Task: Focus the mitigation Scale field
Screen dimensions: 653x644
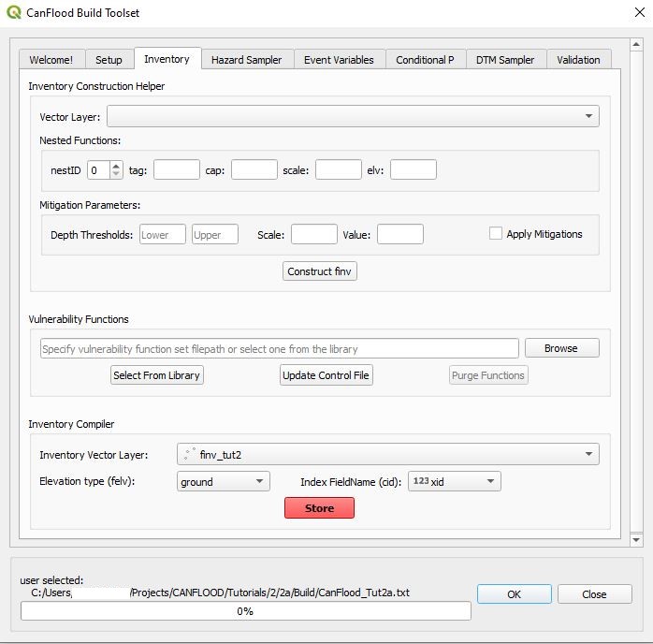Action: point(314,234)
